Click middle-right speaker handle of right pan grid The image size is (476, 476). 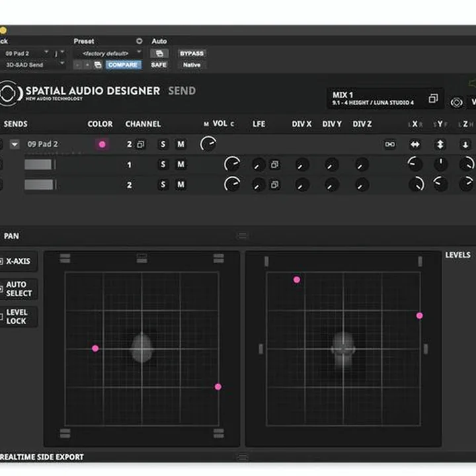click(x=426, y=349)
